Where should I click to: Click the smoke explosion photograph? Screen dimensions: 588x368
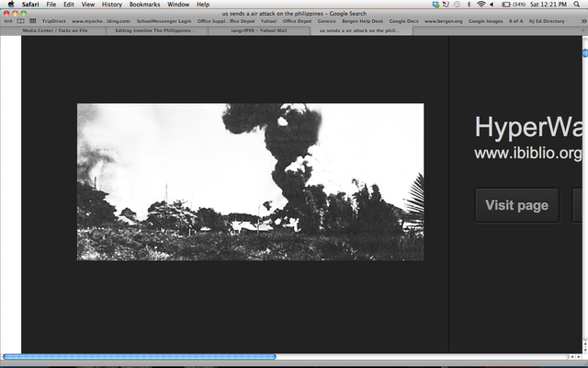(251, 182)
